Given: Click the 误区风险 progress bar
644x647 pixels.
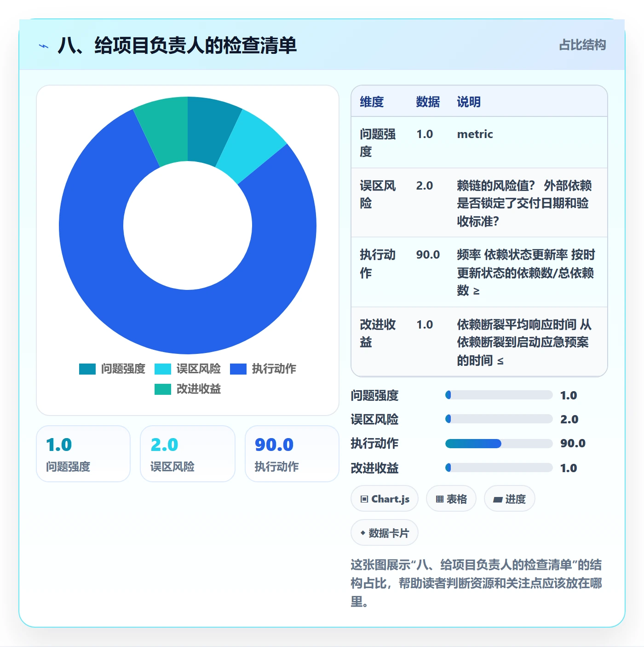Looking at the screenshot, I should (499, 419).
